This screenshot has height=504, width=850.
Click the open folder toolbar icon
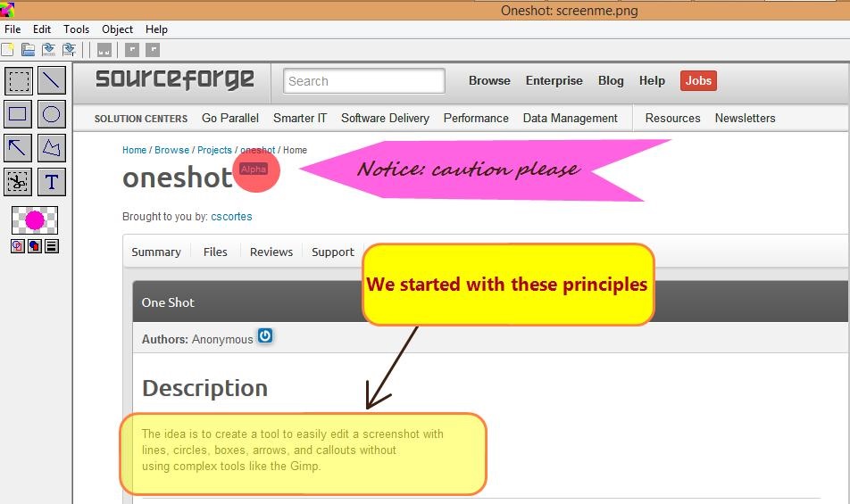click(x=29, y=50)
